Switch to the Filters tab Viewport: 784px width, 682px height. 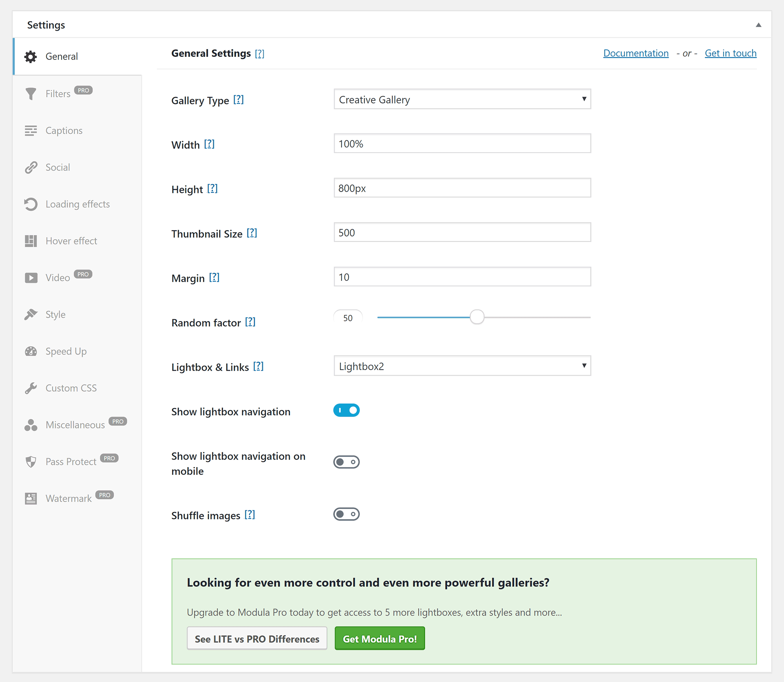click(78, 94)
